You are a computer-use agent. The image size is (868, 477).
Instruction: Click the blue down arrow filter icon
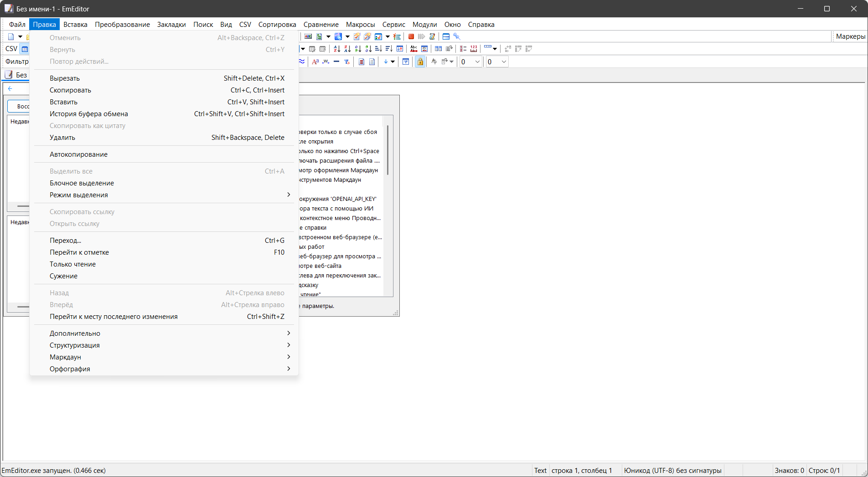(386, 62)
